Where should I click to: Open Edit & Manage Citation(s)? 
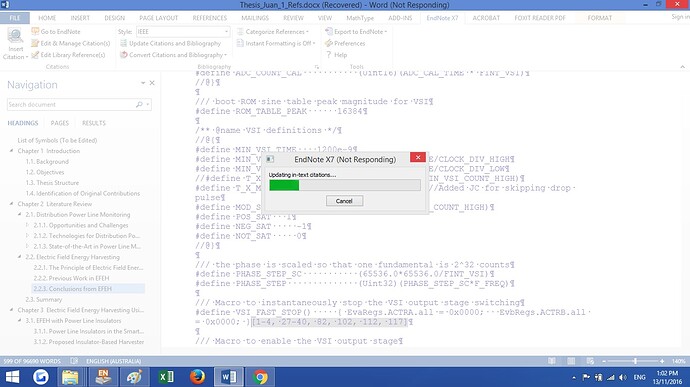[70, 43]
